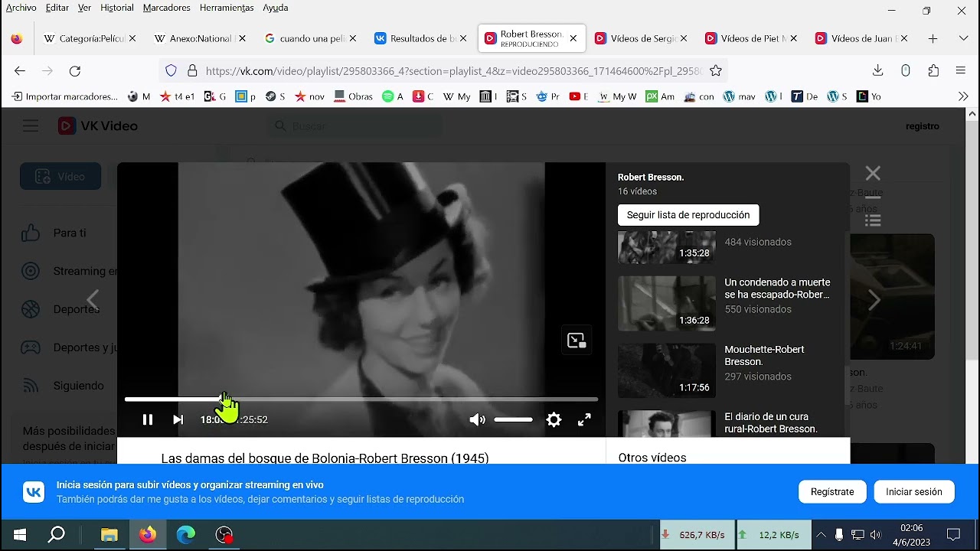This screenshot has height=551, width=980.
Task: Open Windows taskbar search
Action: [57, 535]
